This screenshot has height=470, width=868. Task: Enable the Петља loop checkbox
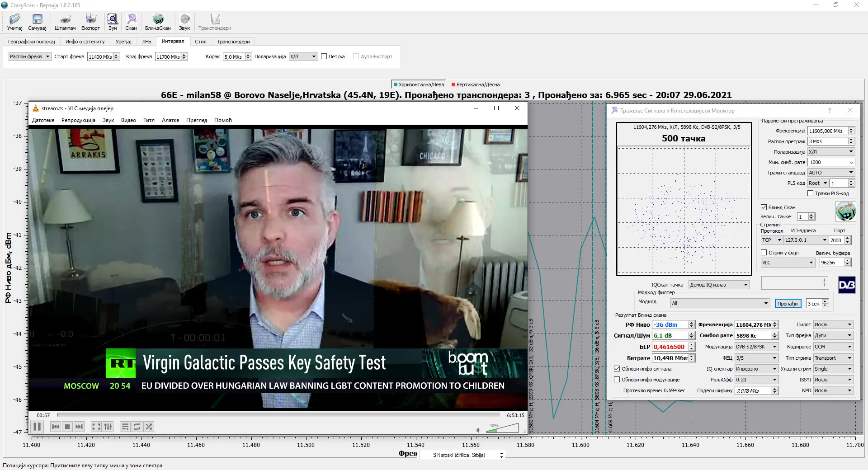[x=324, y=56]
